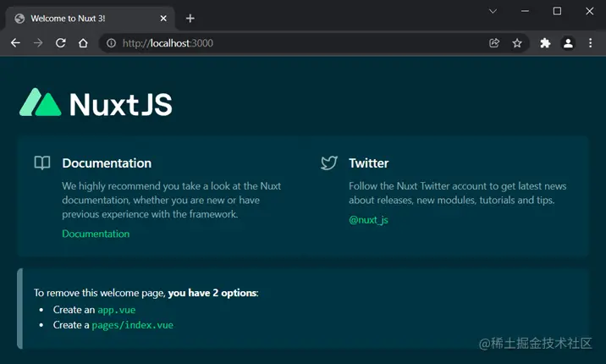Click the open book Documentation icon
This screenshot has height=364, width=606.
42,163
